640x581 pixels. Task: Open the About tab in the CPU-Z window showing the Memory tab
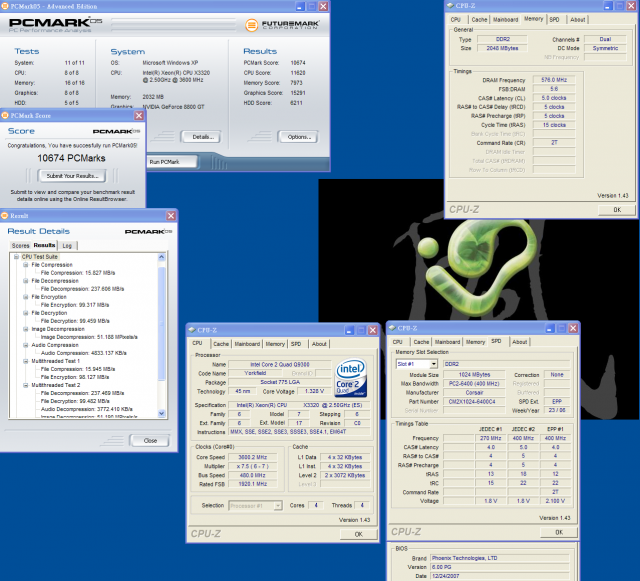[578, 20]
